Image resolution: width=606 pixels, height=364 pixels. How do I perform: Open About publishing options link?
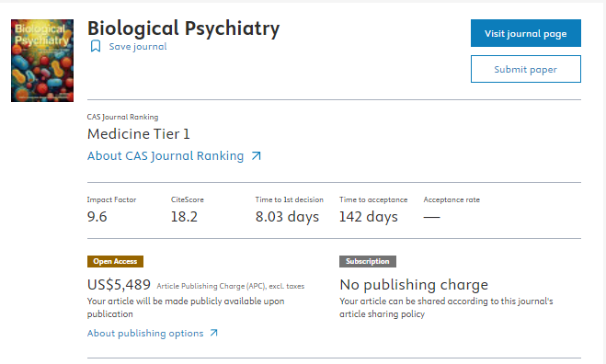click(x=145, y=333)
